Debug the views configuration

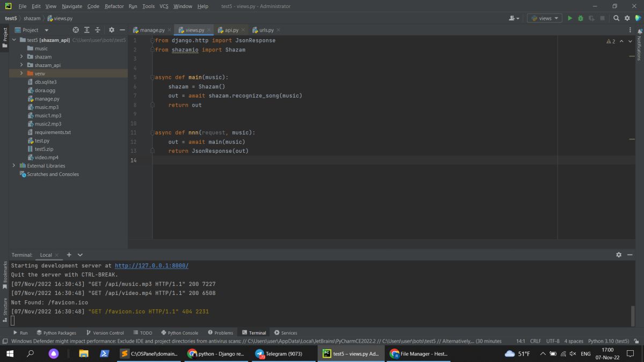tap(581, 18)
